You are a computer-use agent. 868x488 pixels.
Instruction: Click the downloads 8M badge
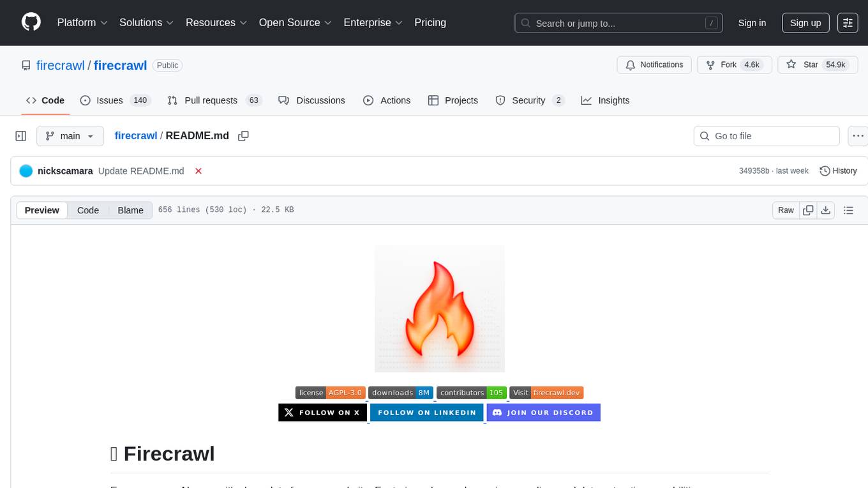point(401,393)
